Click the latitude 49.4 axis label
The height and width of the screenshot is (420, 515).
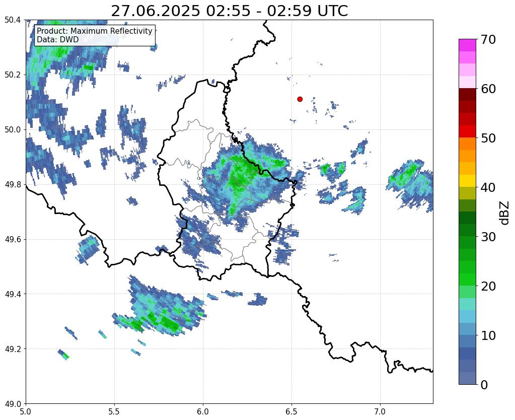coord(13,294)
